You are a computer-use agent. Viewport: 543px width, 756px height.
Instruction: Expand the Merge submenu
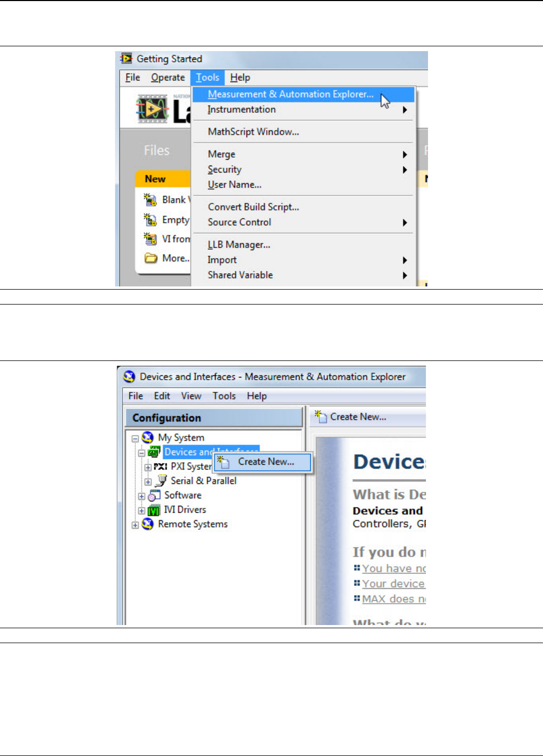[303, 154]
